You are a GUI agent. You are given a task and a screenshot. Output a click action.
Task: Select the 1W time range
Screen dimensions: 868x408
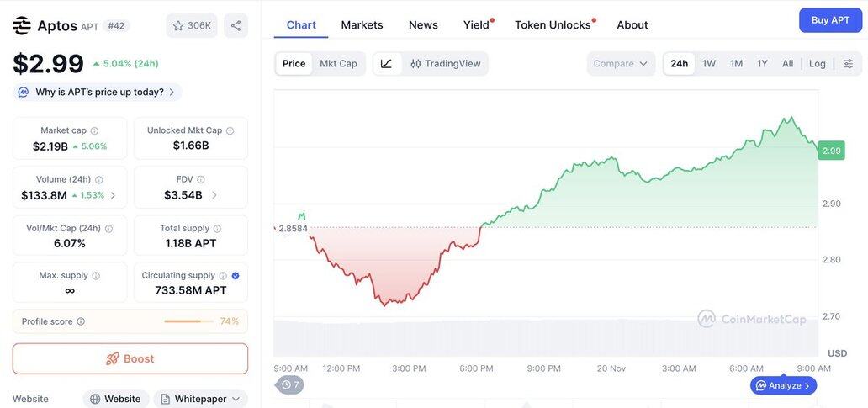click(x=709, y=64)
